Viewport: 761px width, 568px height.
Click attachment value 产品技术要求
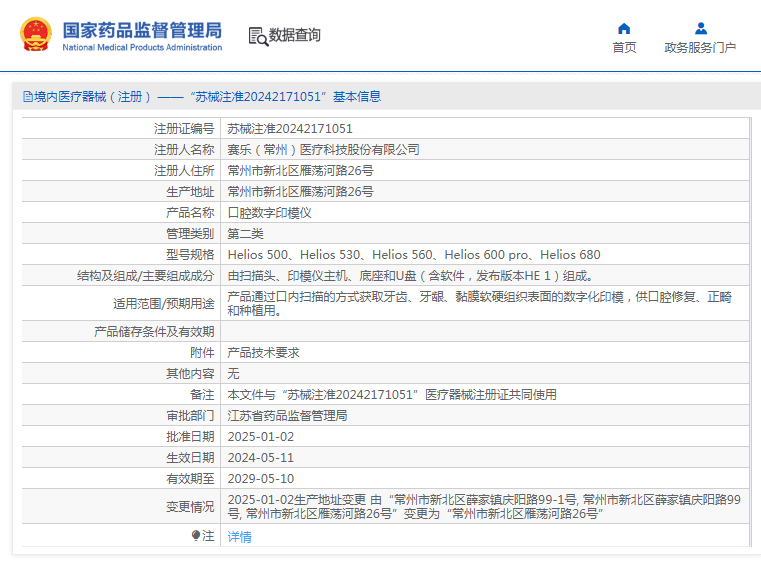264,352
